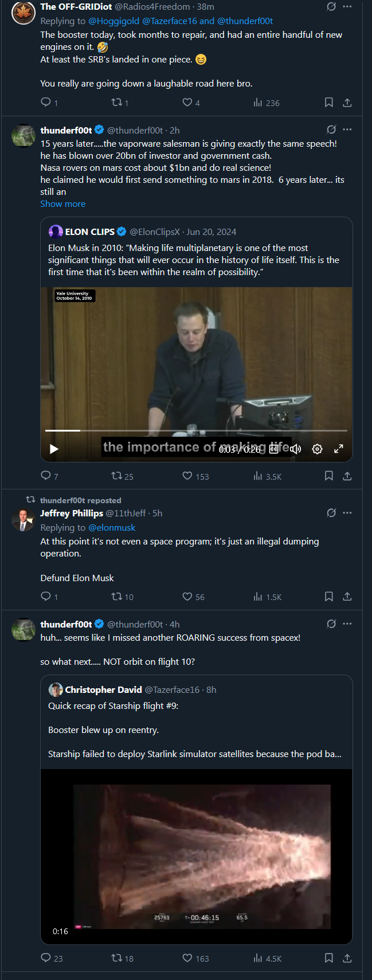Open video settings gear
This screenshot has height=980, width=372.
coord(317,449)
